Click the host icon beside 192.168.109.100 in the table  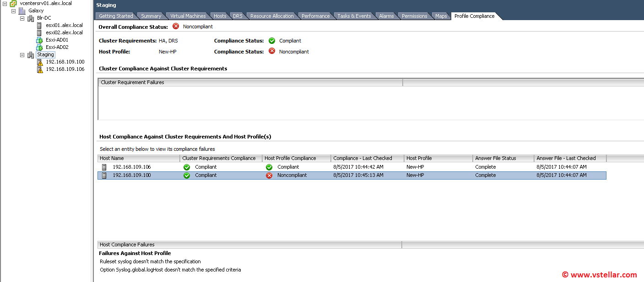(x=103, y=175)
